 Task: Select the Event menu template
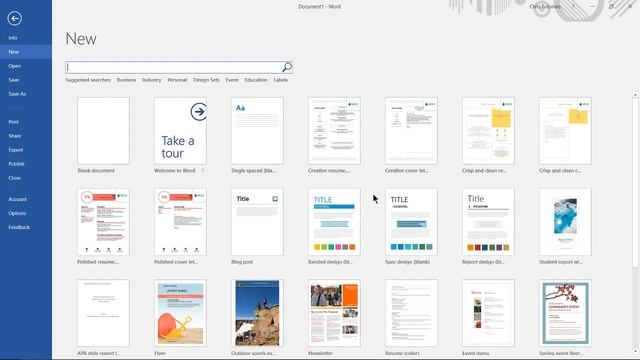(488, 313)
